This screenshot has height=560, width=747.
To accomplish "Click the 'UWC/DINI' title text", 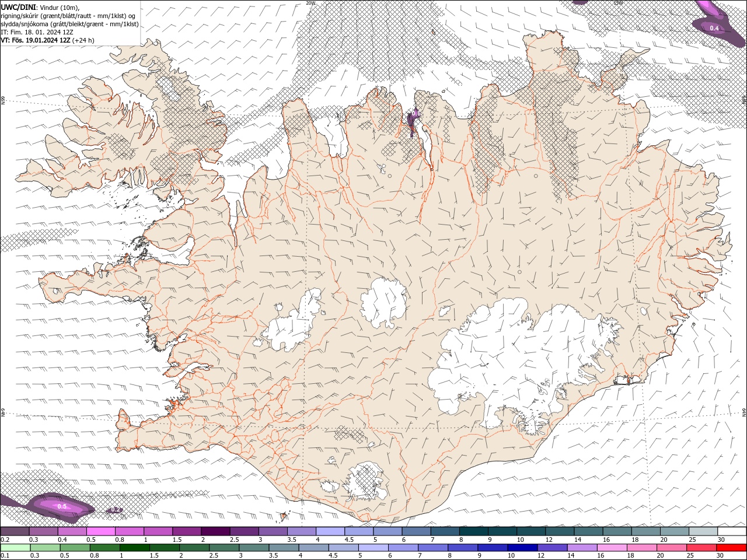I will [19, 7].
